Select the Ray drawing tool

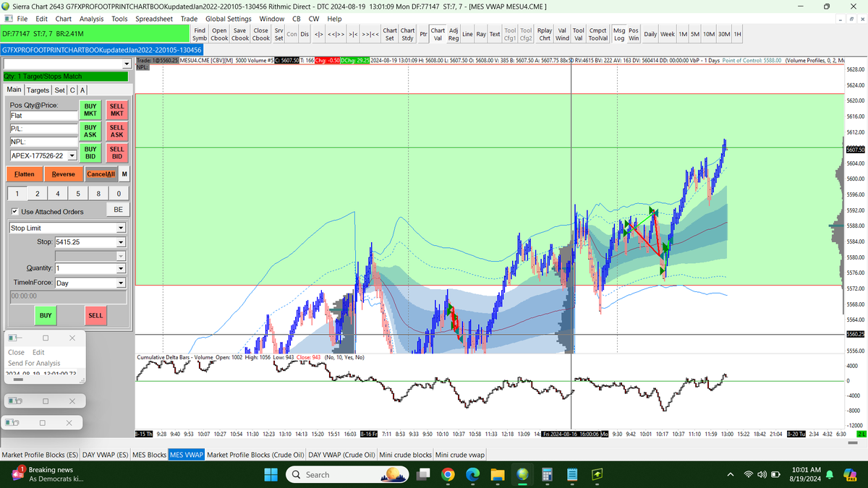pos(480,33)
